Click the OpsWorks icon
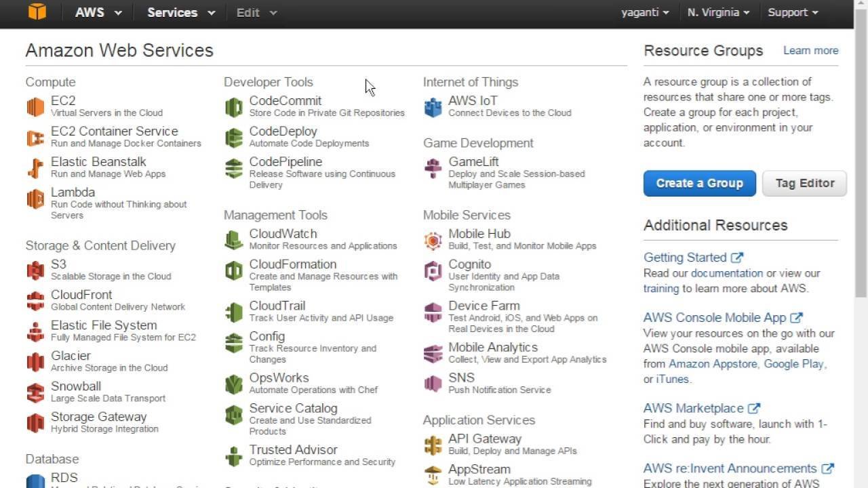The height and width of the screenshot is (488, 868). tap(234, 384)
